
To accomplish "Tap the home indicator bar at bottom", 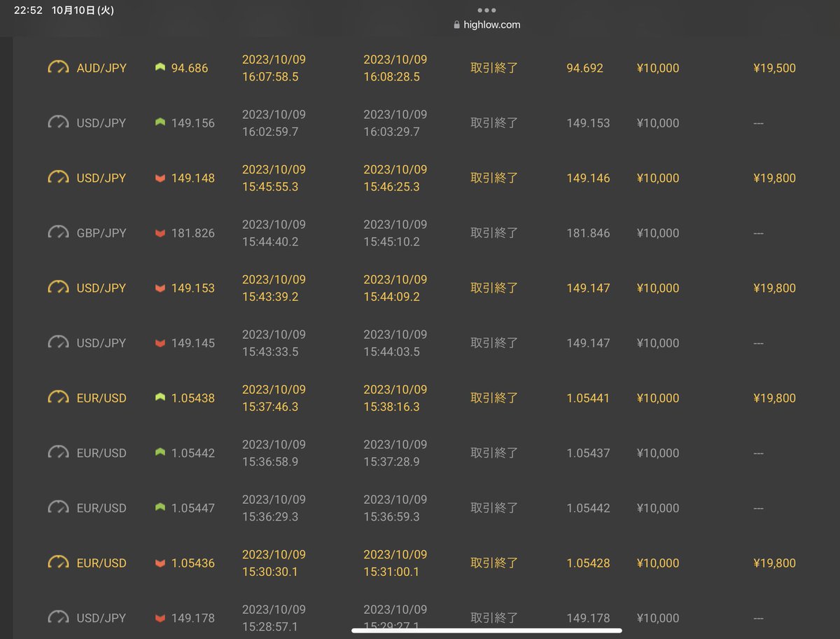I will (x=486, y=630).
